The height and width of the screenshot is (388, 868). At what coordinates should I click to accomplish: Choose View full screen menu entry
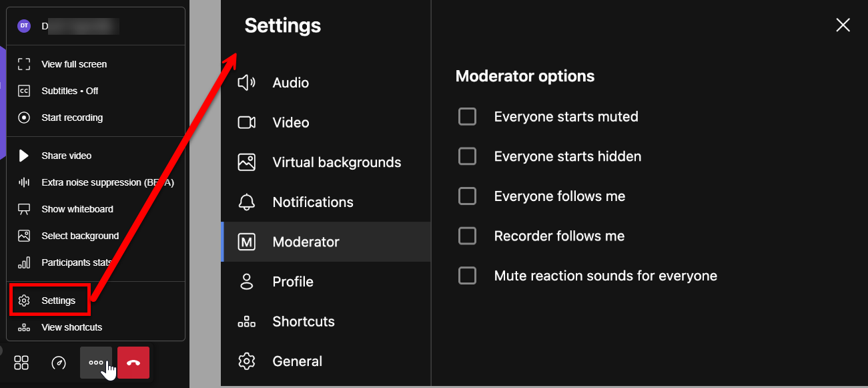[74, 64]
